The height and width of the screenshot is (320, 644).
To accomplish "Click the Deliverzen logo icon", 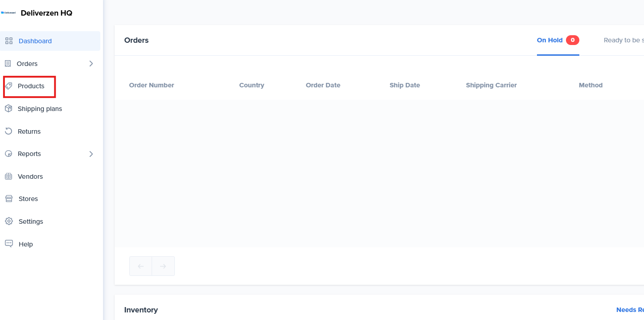I will 8,13.
